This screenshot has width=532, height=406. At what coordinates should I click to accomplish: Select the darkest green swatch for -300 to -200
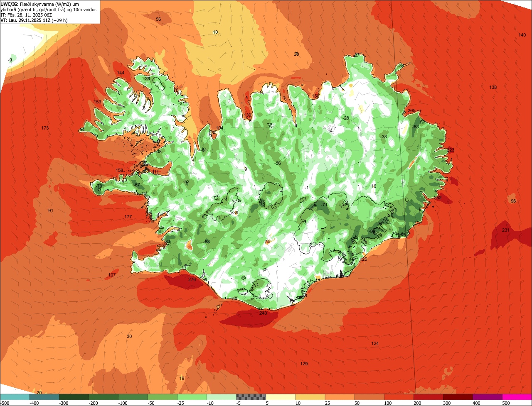[x=74, y=397]
